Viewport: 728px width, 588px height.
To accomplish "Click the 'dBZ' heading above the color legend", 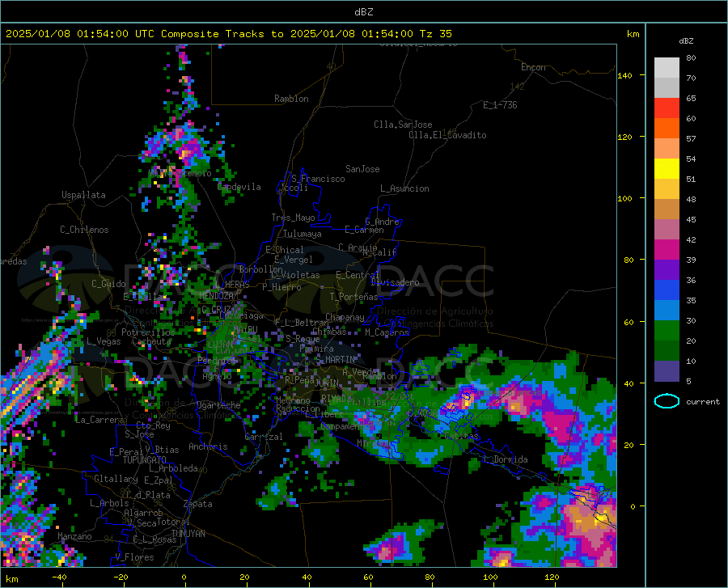I will coord(686,40).
